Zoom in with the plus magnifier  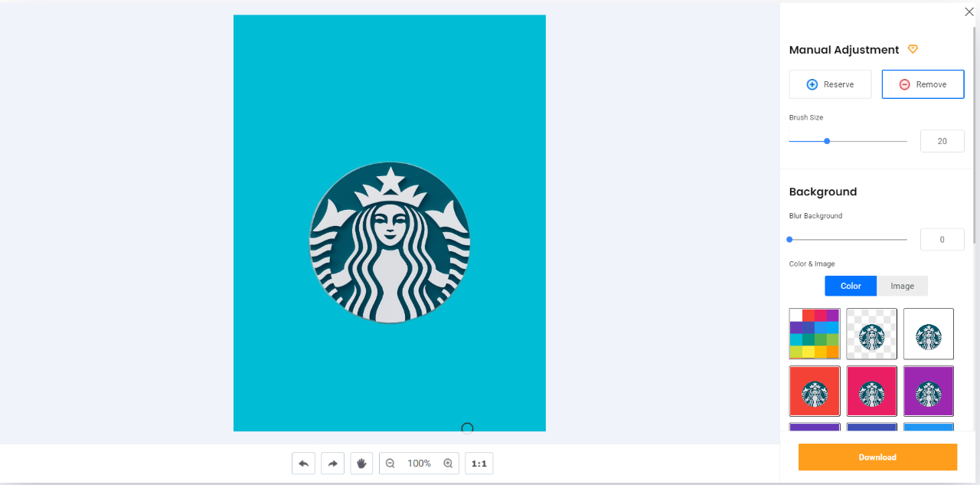coord(449,464)
